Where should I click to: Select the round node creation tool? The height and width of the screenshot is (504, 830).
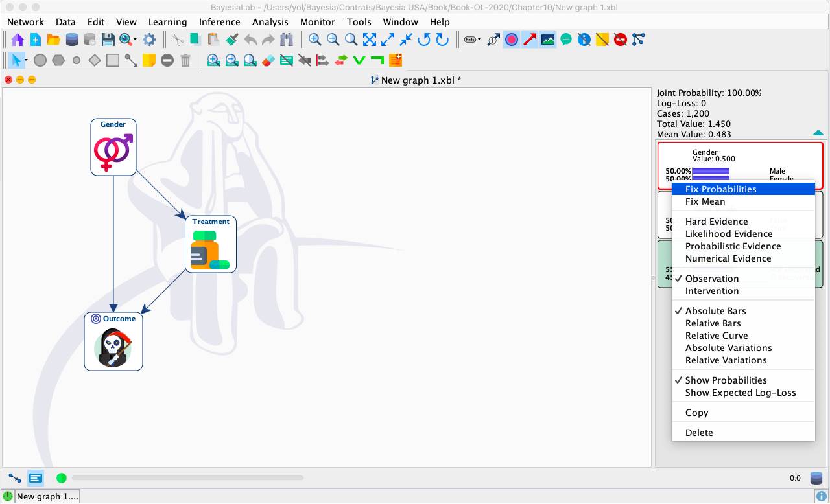40,60
